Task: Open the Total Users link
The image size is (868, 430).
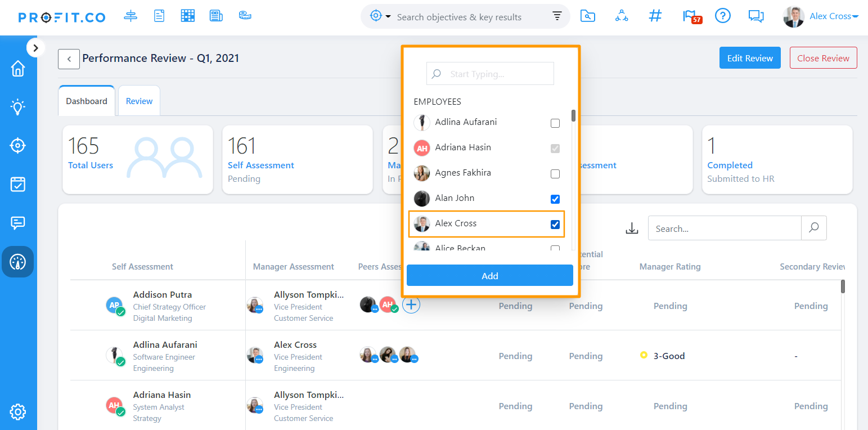Action: pos(91,165)
